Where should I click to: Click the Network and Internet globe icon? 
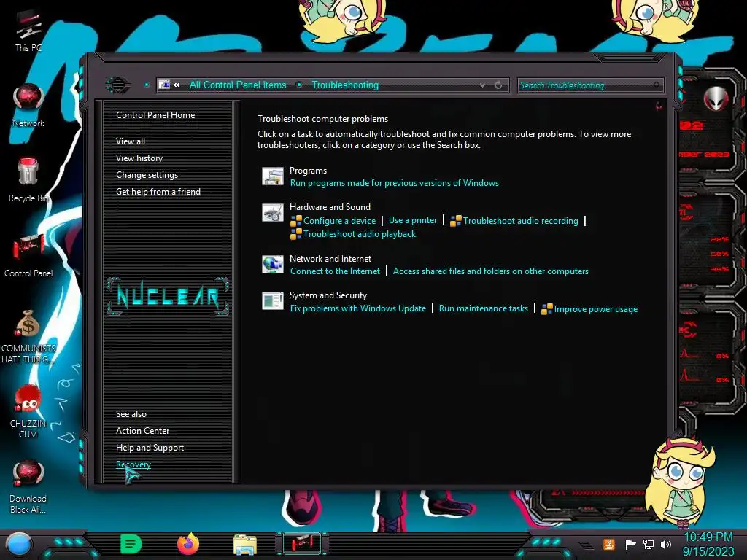pyautogui.click(x=273, y=264)
